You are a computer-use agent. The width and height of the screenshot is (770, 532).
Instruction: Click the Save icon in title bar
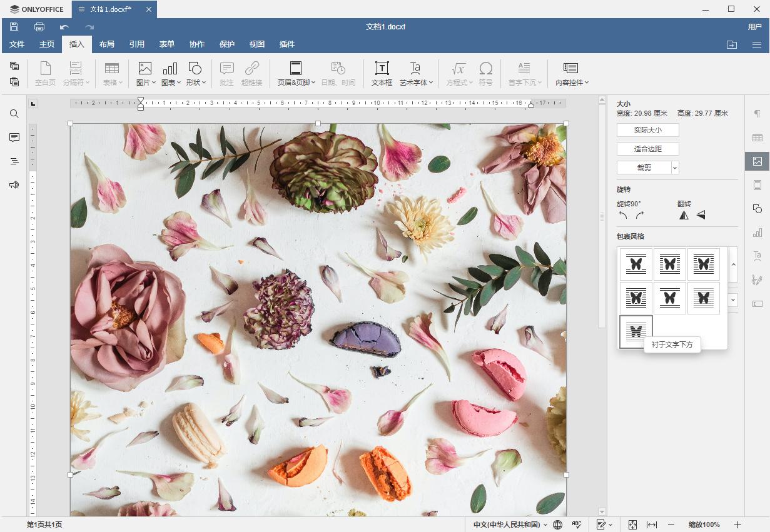(x=14, y=27)
